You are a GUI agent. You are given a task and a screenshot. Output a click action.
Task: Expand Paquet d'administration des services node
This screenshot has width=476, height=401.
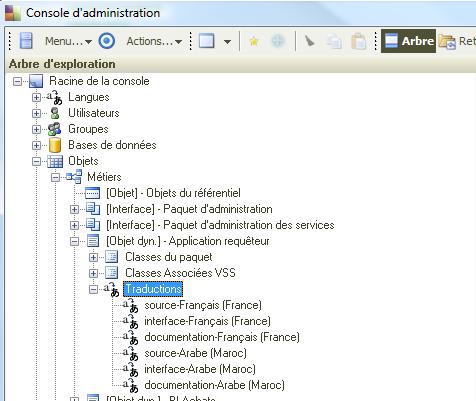(x=74, y=225)
